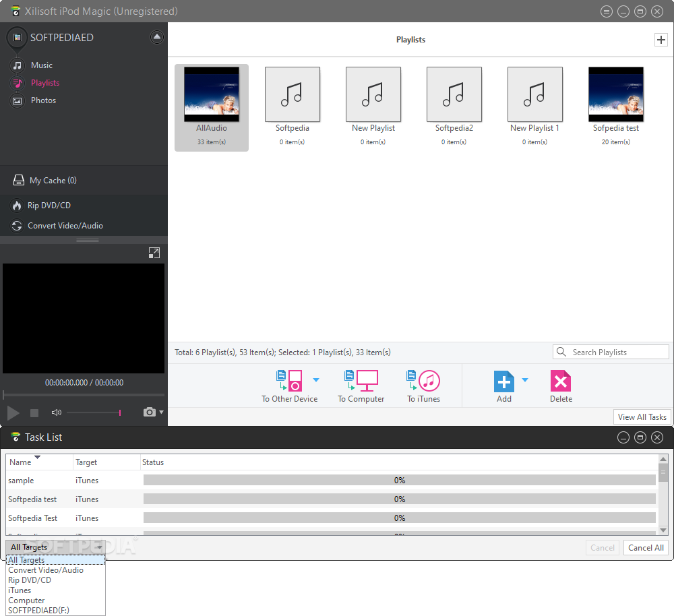Image resolution: width=674 pixels, height=616 pixels.
Task: Click the SOFTPEDIAED iPod device icon
Action: coord(17,37)
